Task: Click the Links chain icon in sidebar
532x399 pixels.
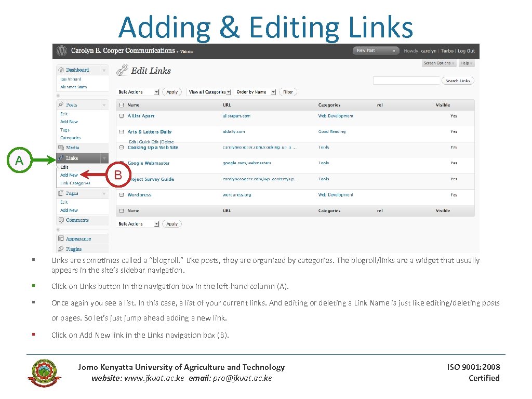Action: 60,158
